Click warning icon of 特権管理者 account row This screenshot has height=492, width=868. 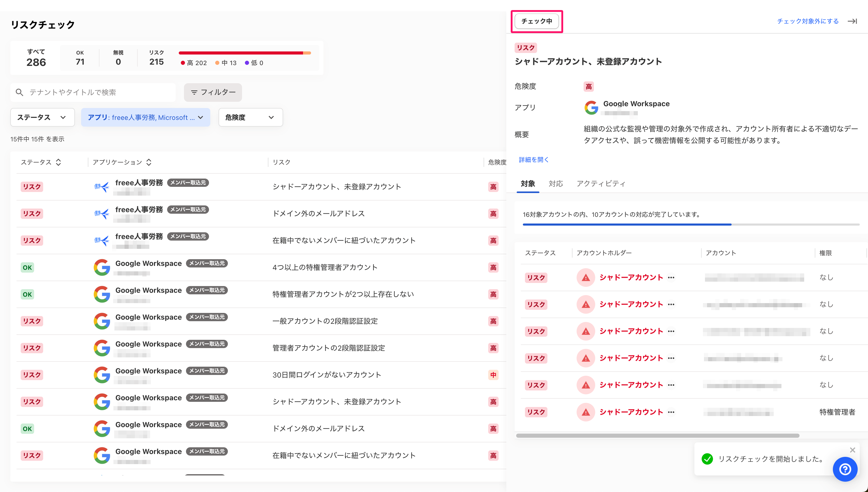[586, 412]
